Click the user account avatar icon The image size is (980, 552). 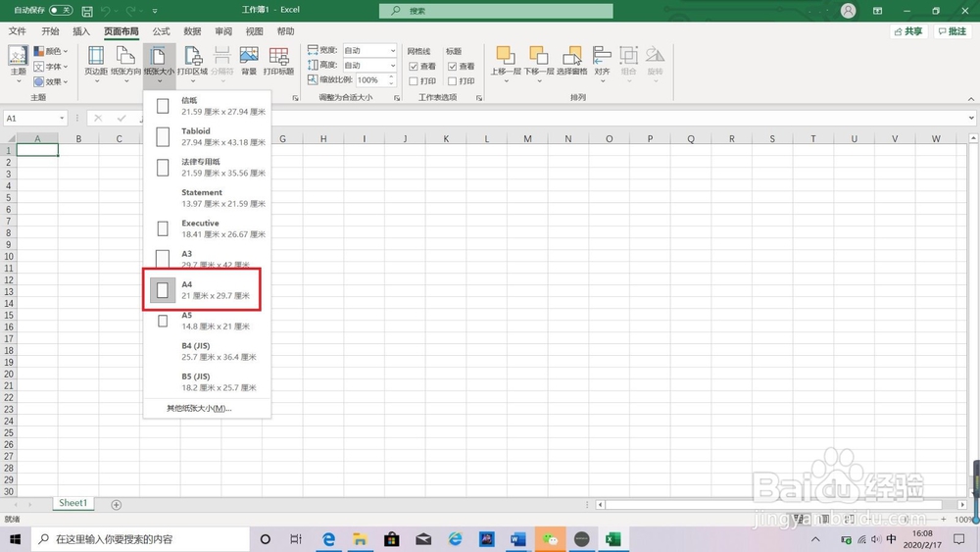point(848,11)
